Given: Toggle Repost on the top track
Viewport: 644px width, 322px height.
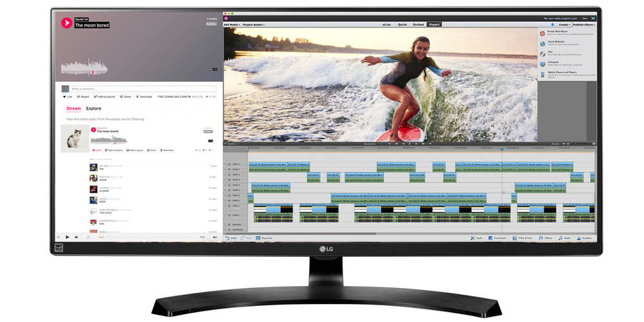Looking at the screenshot, I should tap(83, 97).
